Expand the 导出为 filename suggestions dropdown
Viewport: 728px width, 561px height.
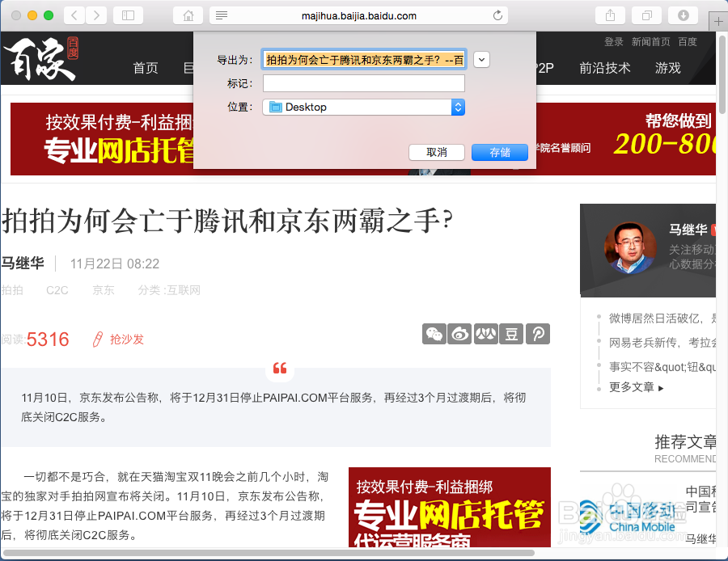point(481,59)
